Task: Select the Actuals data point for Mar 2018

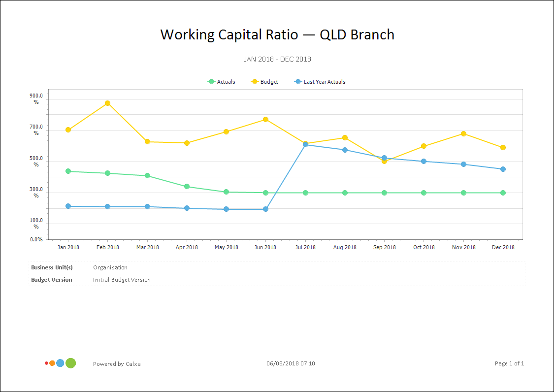Action: (x=147, y=176)
